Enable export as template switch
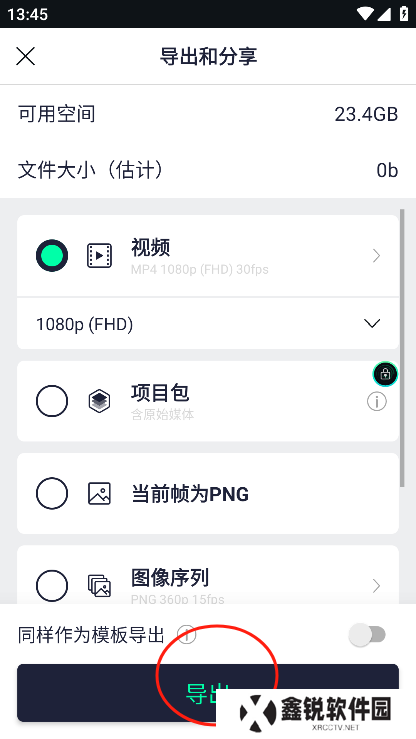 (x=367, y=635)
